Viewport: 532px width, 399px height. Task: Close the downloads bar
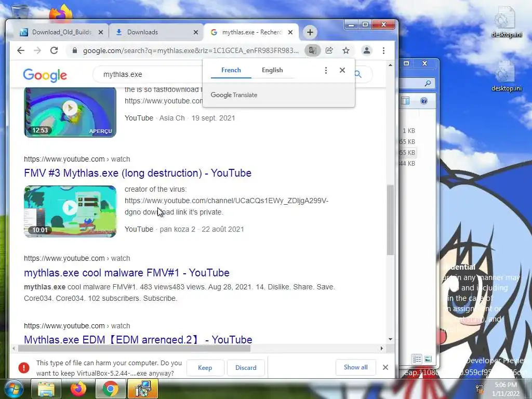tap(385, 367)
